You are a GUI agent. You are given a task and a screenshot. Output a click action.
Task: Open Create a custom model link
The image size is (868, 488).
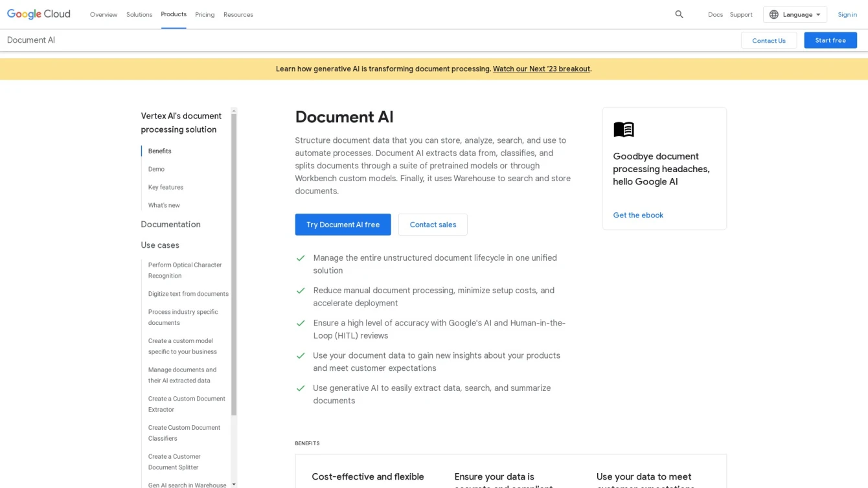183,346
